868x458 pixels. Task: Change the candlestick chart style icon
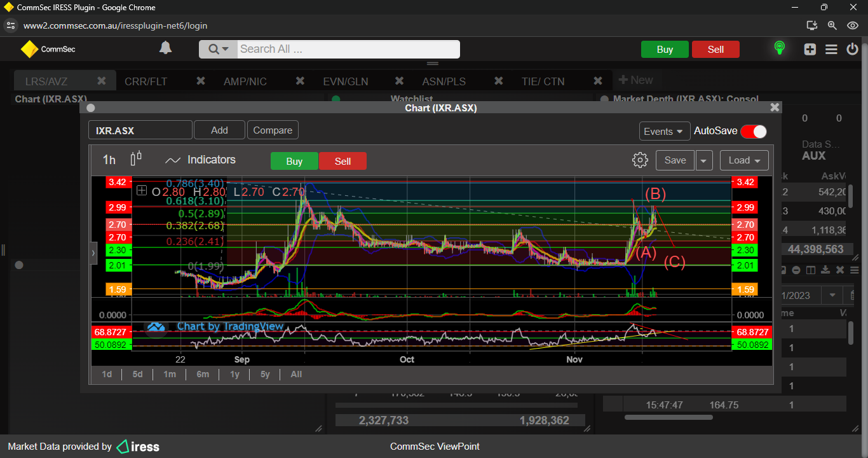(x=136, y=158)
